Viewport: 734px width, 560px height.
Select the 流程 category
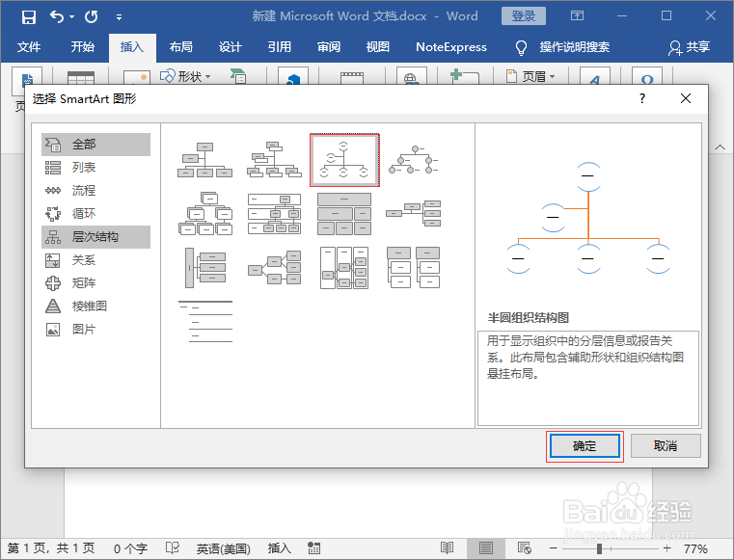[95, 191]
